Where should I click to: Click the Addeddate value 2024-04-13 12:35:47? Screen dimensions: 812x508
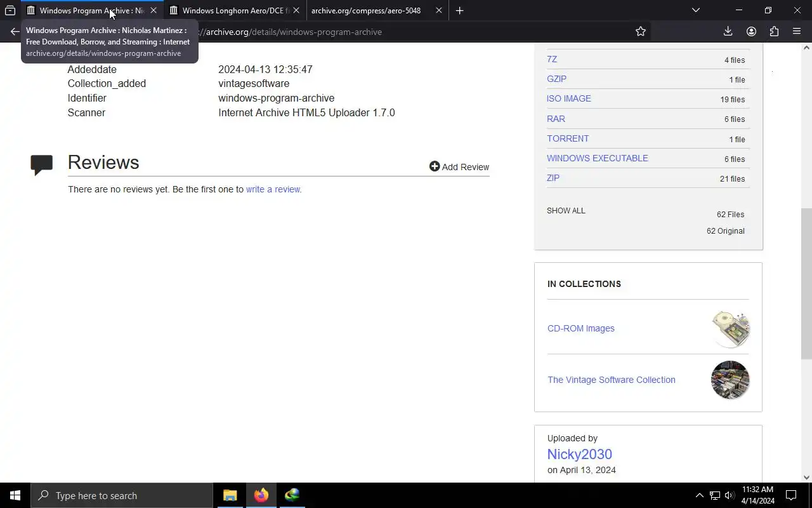pyautogui.click(x=265, y=69)
